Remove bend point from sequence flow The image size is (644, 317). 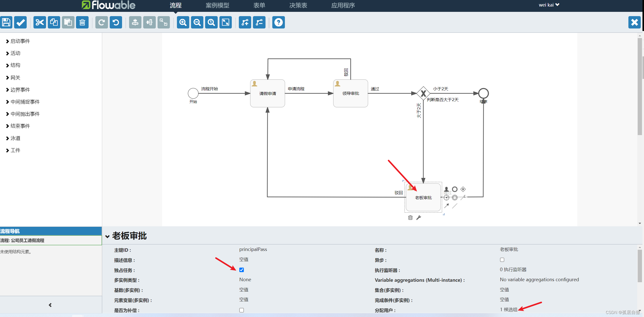(259, 22)
